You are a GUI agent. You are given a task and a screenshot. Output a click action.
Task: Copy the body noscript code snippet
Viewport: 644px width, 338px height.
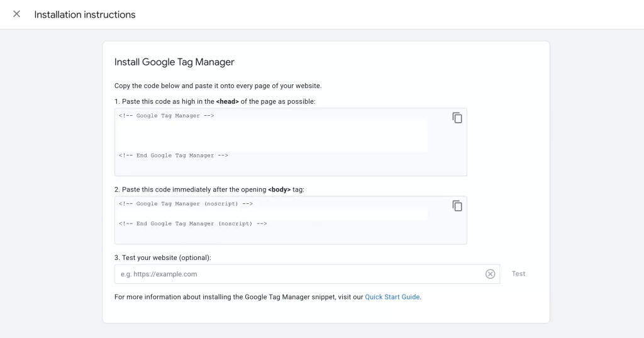tap(457, 206)
